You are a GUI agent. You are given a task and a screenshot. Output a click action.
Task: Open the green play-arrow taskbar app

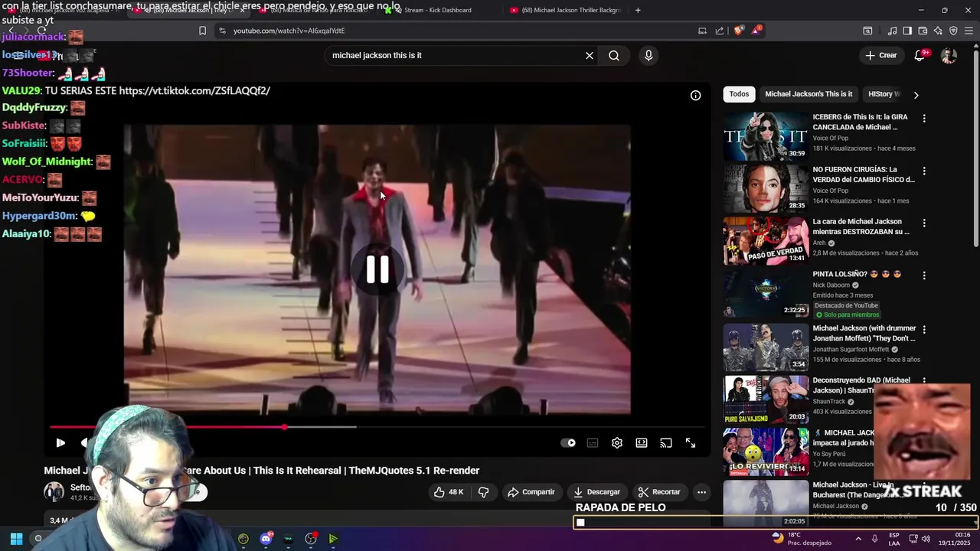333,539
